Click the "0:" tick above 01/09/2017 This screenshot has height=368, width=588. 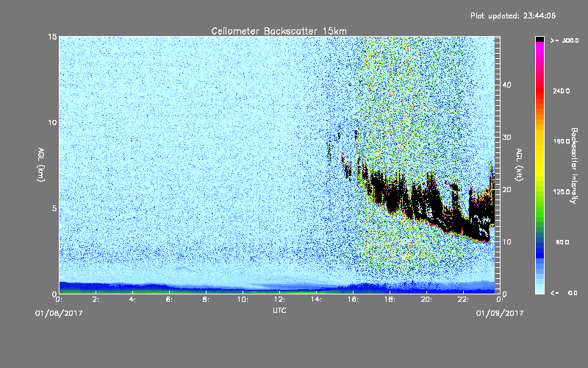point(500,300)
